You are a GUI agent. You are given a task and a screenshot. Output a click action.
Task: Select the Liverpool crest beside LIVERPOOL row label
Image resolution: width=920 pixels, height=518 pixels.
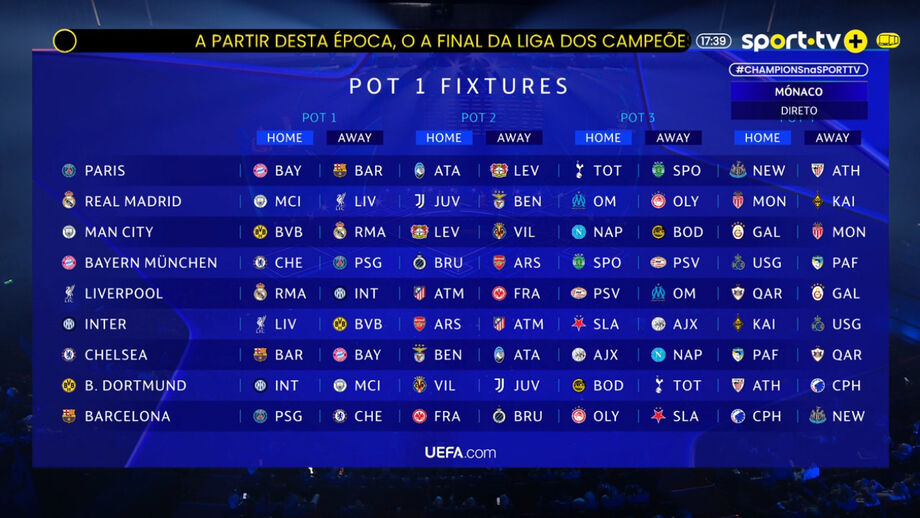[69, 294]
